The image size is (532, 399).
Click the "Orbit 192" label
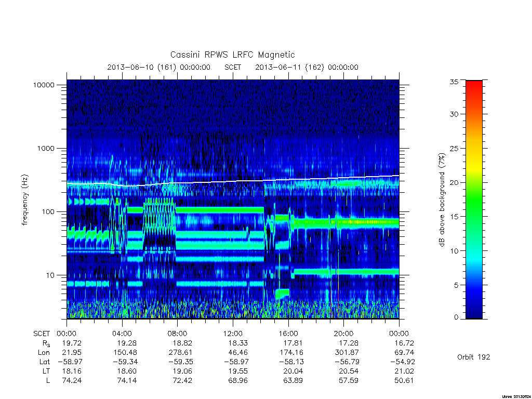pyautogui.click(x=474, y=357)
